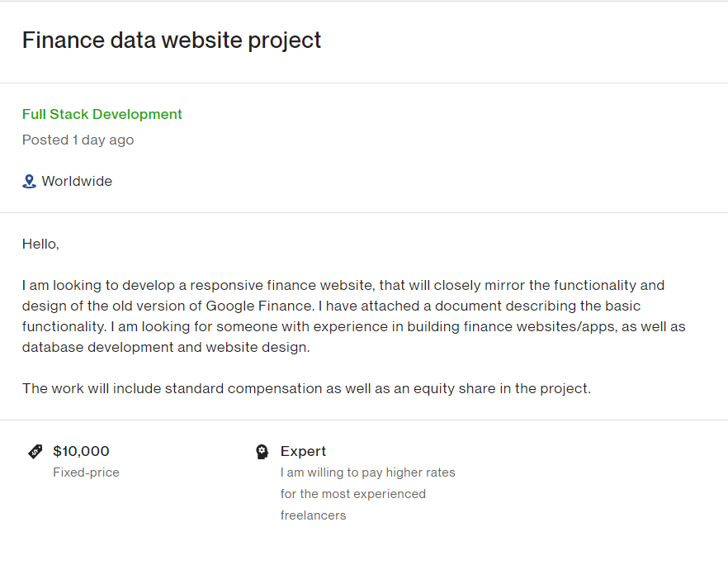Click the freelancers word in expert description
728x565 pixels.
point(314,515)
